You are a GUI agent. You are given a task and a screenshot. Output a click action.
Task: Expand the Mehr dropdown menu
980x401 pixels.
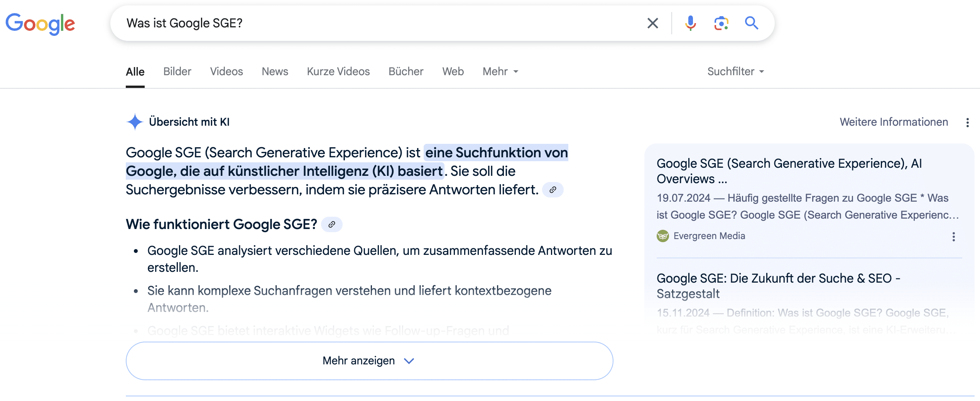pos(500,72)
